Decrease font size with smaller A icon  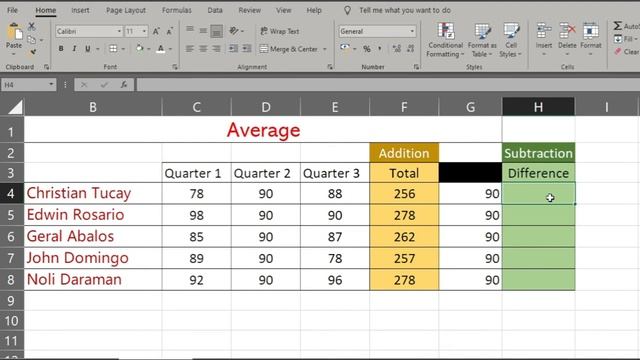pyautogui.click(x=169, y=31)
